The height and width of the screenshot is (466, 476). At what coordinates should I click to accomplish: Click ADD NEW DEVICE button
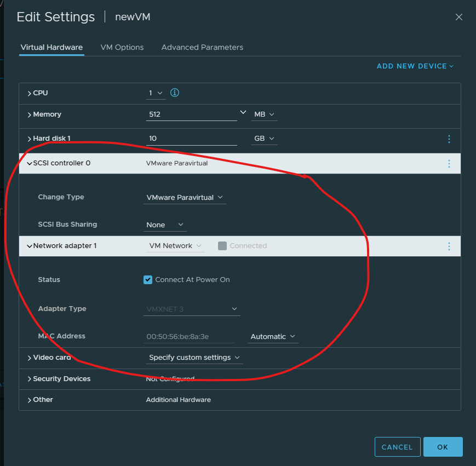(x=415, y=66)
